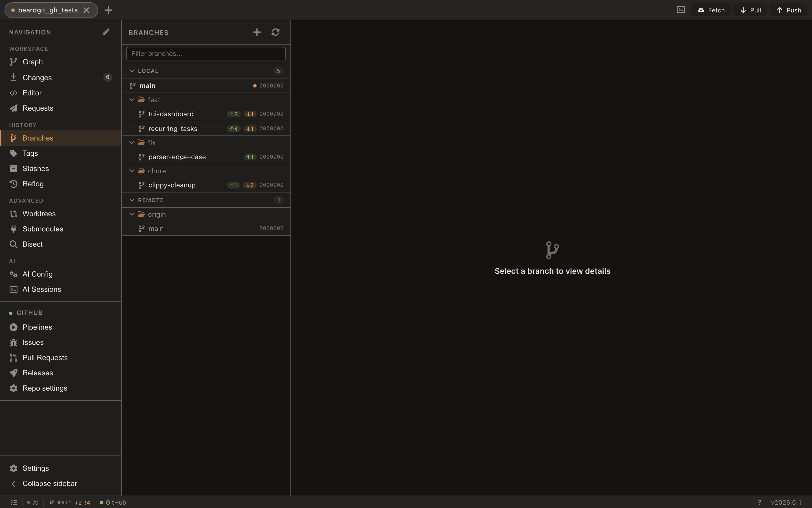
Task: Collapse the LOCAL branches section
Action: pos(132,71)
